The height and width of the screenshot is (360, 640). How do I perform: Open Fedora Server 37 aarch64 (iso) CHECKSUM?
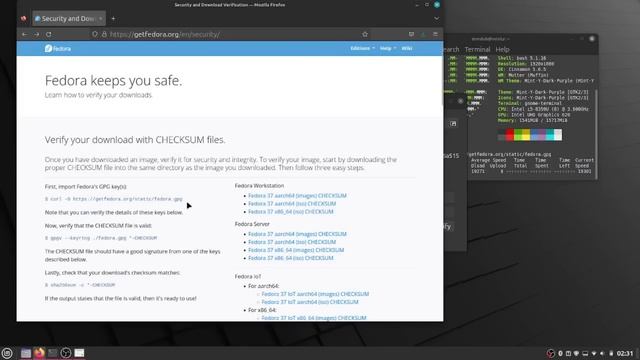pyautogui.click(x=292, y=242)
